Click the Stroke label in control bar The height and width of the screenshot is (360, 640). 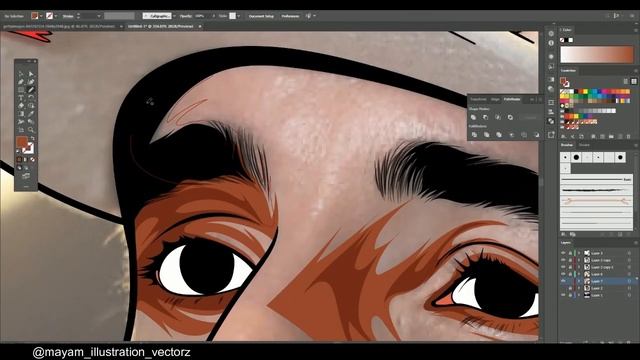68,16
